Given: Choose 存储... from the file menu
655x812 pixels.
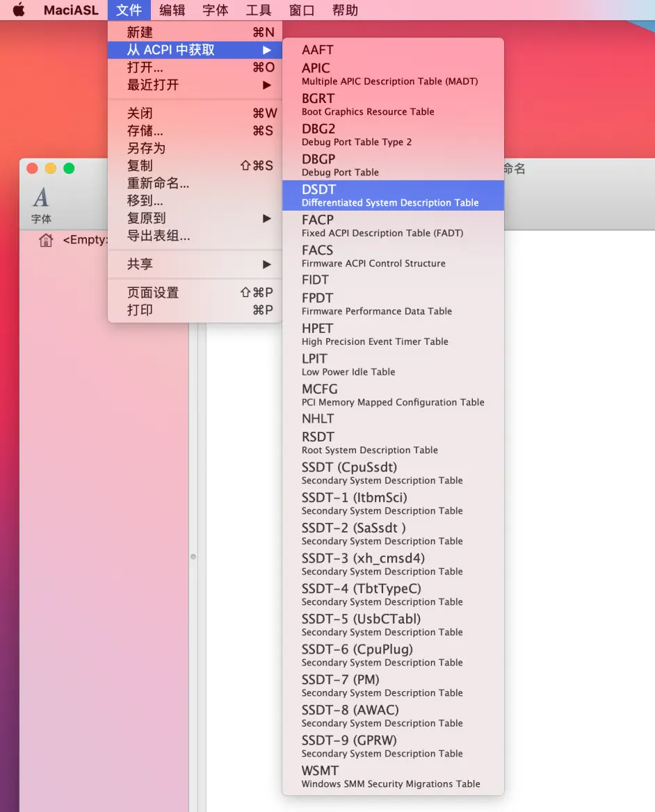Looking at the screenshot, I should point(195,131).
